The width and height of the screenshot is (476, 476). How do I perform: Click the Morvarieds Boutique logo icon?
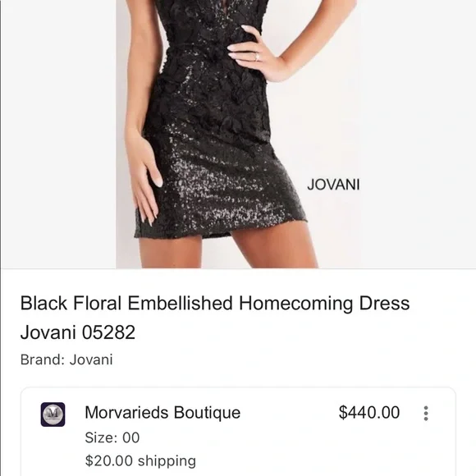(x=53, y=414)
